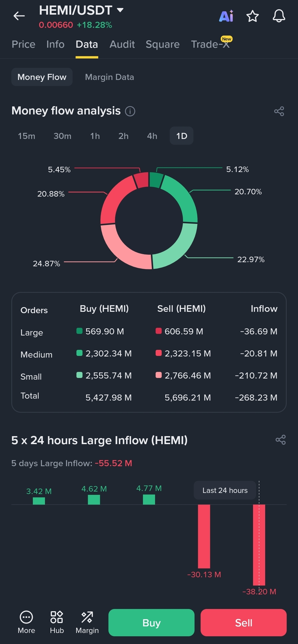Tap the -30.13 M inflow bar
Image resolution: width=298 pixels, height=644 pixels.
(204, 536)
